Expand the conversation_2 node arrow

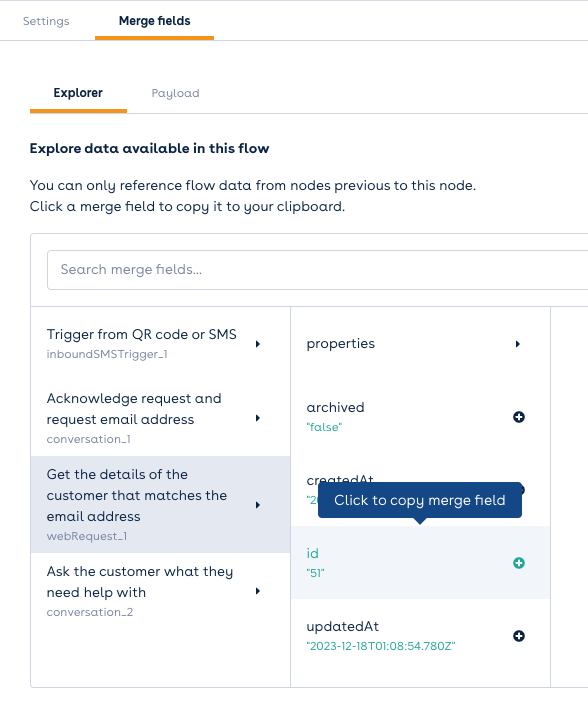point(258,591)
